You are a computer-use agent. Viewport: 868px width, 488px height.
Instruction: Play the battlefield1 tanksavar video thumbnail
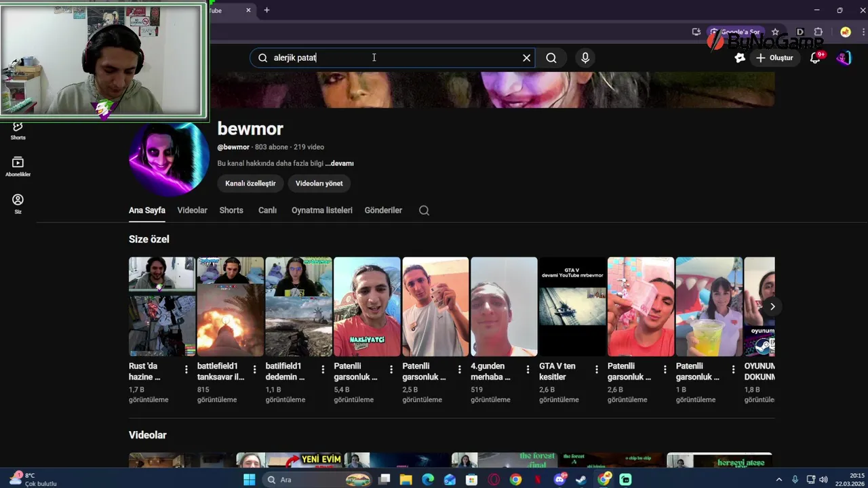pyautogui.click(x=231, y=306)
